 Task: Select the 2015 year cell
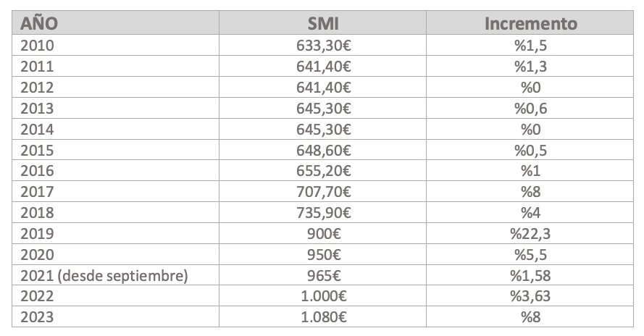(x=115, y=150)
